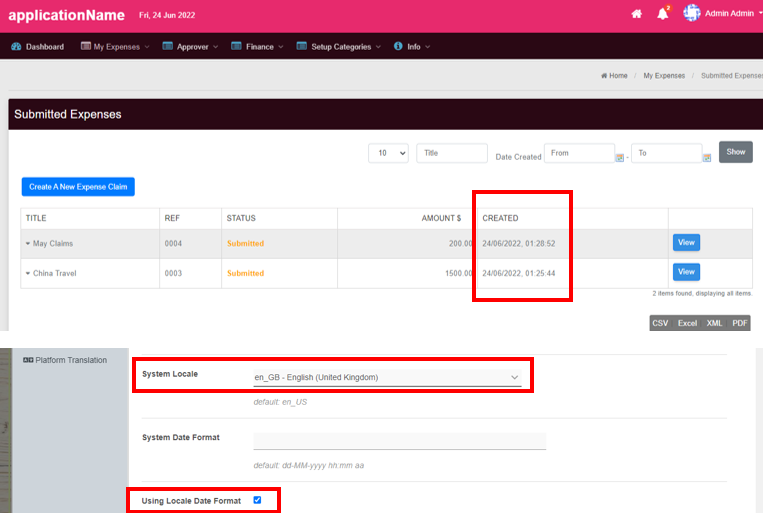Expand the China Travel row
This screenshot has width=763, height=513.
click(28, 273)
